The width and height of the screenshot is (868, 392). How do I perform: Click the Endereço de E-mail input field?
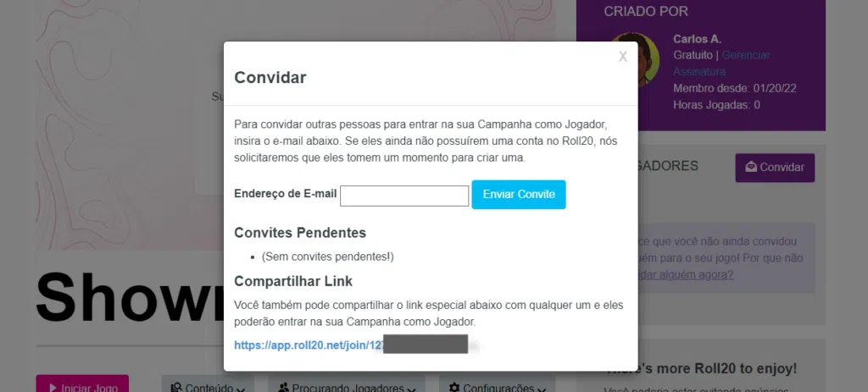tap(404, 196)
